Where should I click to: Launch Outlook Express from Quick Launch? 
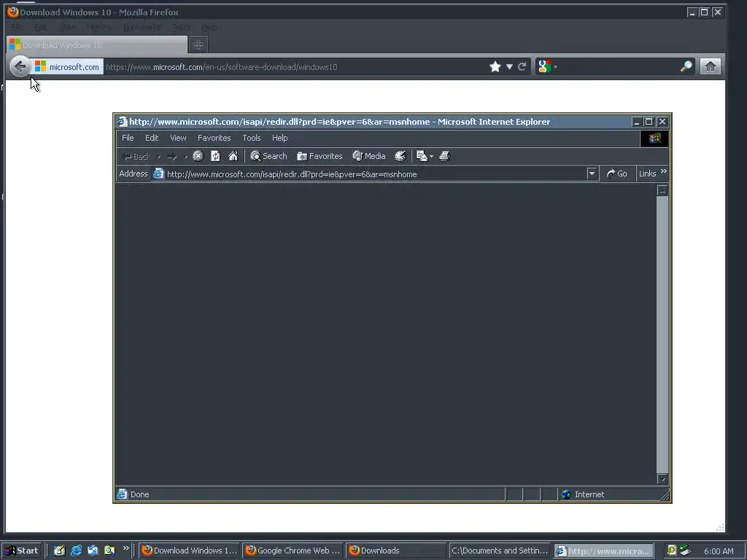93,551
